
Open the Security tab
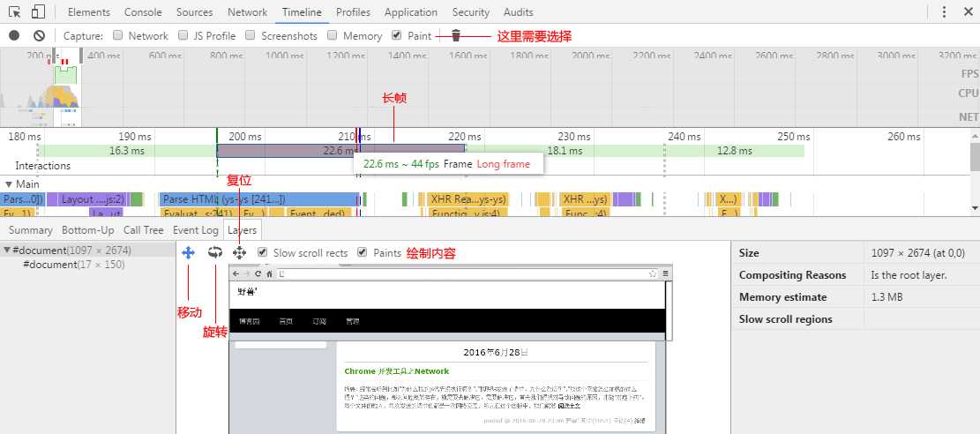471,11
